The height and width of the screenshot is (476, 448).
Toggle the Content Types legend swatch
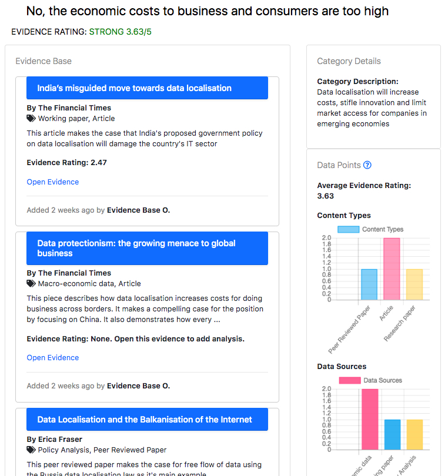point(348,229)
